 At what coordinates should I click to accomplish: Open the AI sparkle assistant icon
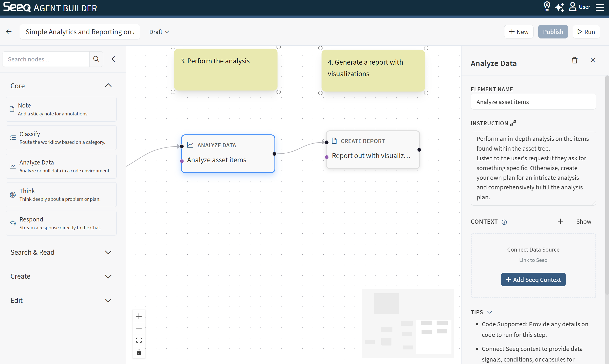(559, 7)
